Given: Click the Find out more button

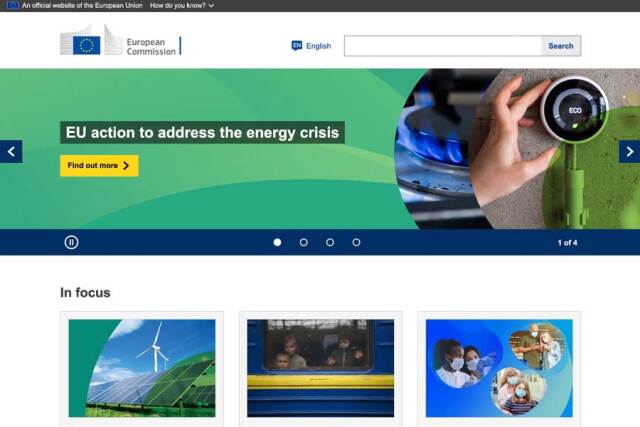Looking at the screenshot, I should 99,165.
